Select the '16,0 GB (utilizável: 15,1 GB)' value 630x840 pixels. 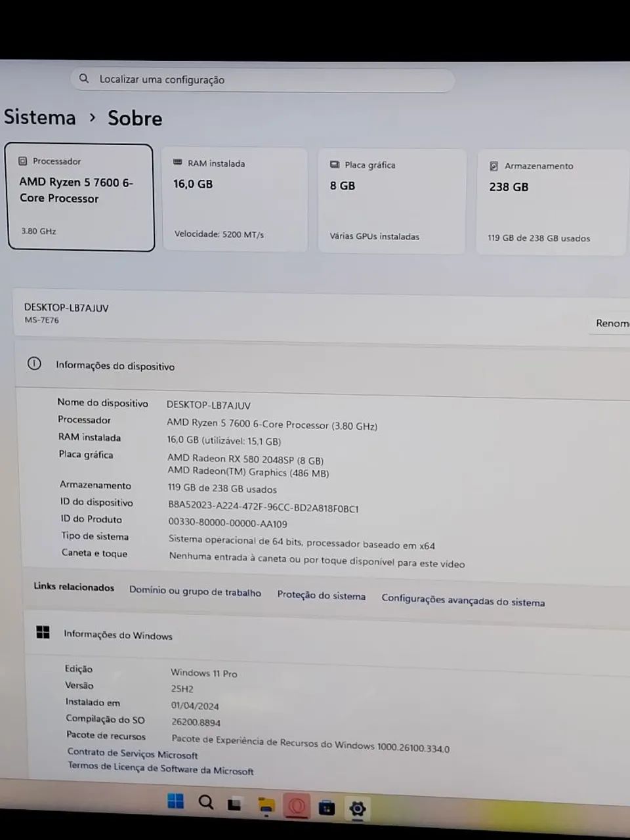click(224, 440)
